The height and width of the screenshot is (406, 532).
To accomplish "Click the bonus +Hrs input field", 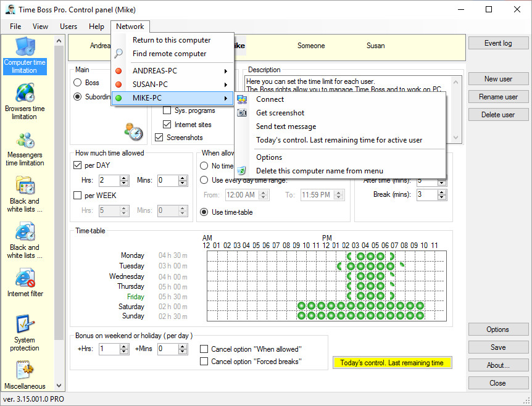I will 109,349.
